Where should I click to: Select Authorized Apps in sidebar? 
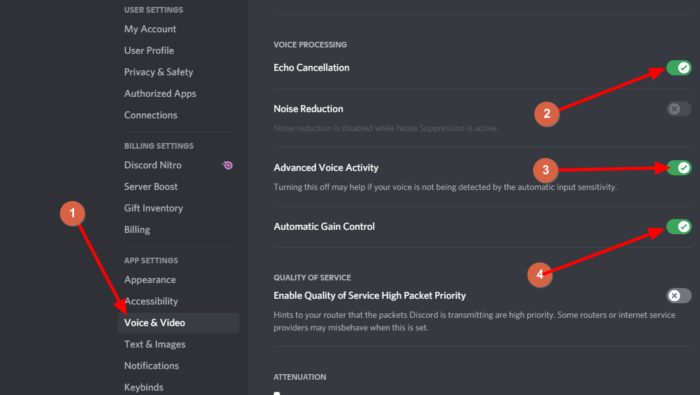(160, 94)
